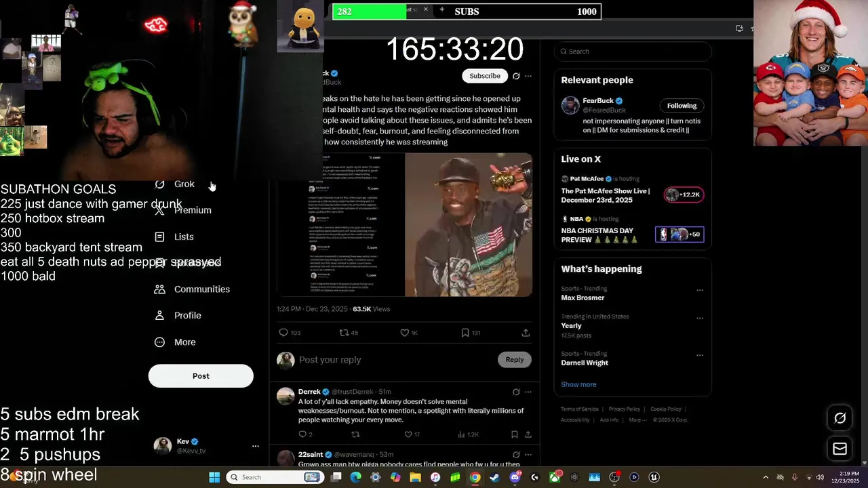Open the Max Brosmer trending topic
The image size is (868, 488).
click(583, 298)
